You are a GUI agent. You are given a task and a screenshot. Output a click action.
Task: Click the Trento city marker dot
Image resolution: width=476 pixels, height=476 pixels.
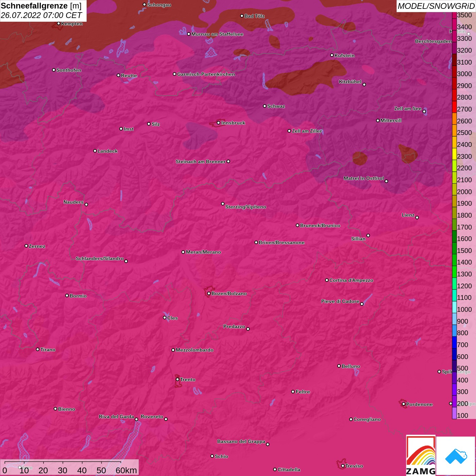177,379
